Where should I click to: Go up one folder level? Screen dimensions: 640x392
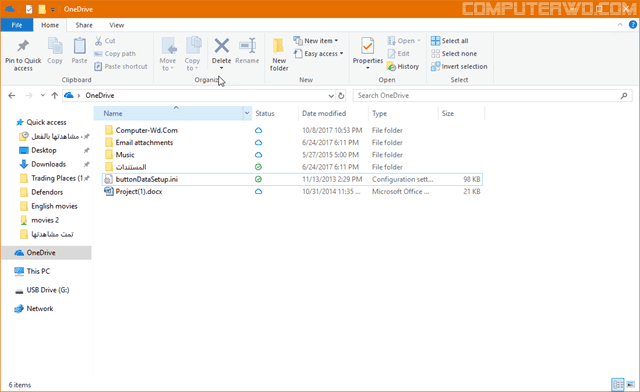(x=54, y=96)
